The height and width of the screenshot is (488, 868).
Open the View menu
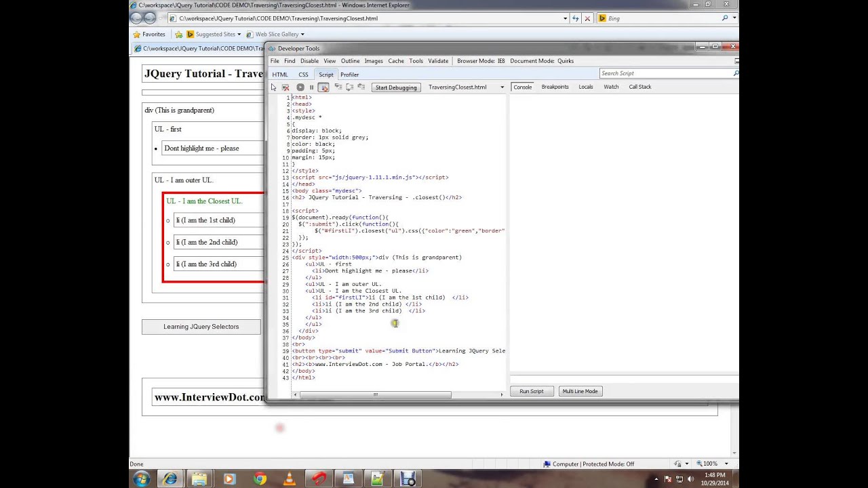(x=330, y=61)
